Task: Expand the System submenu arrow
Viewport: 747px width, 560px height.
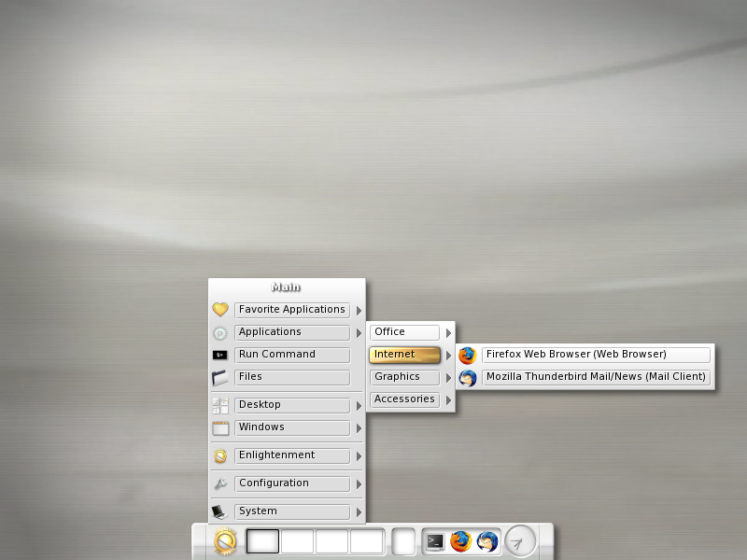Action: click(359, 511)
